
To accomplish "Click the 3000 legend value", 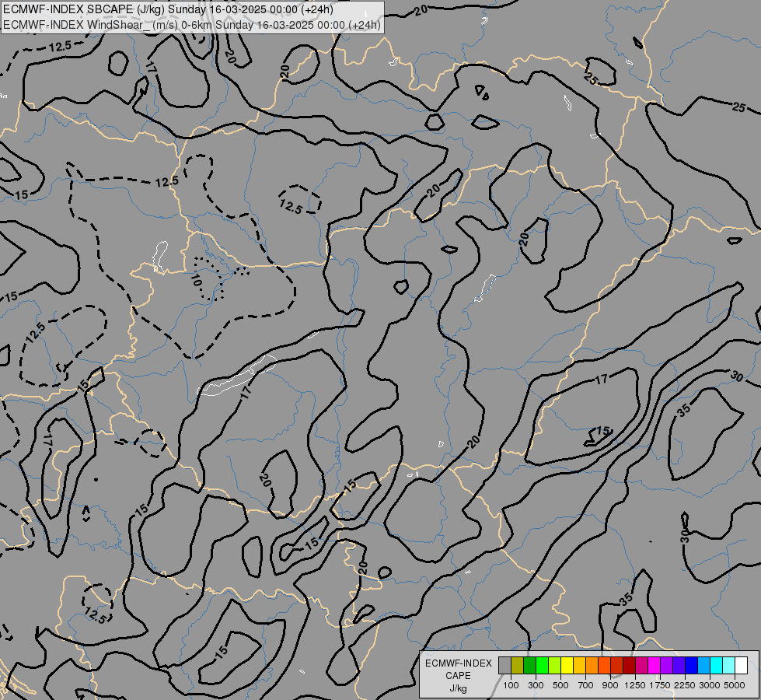I will [x=710, y=685].
